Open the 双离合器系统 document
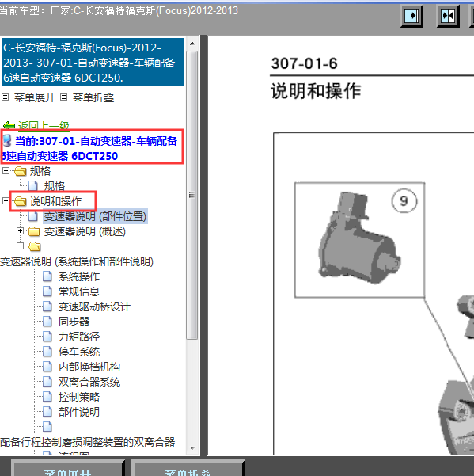 tap(89, 382)
